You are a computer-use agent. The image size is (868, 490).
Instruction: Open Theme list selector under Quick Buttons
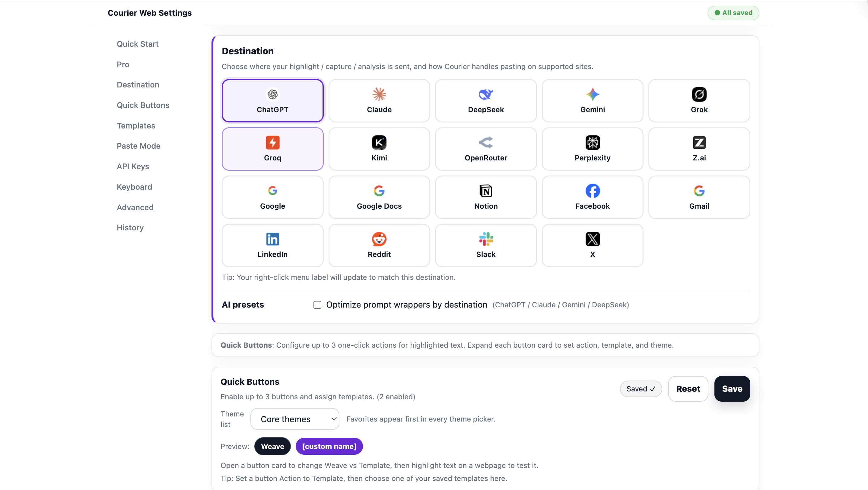[x=294, y=419]
